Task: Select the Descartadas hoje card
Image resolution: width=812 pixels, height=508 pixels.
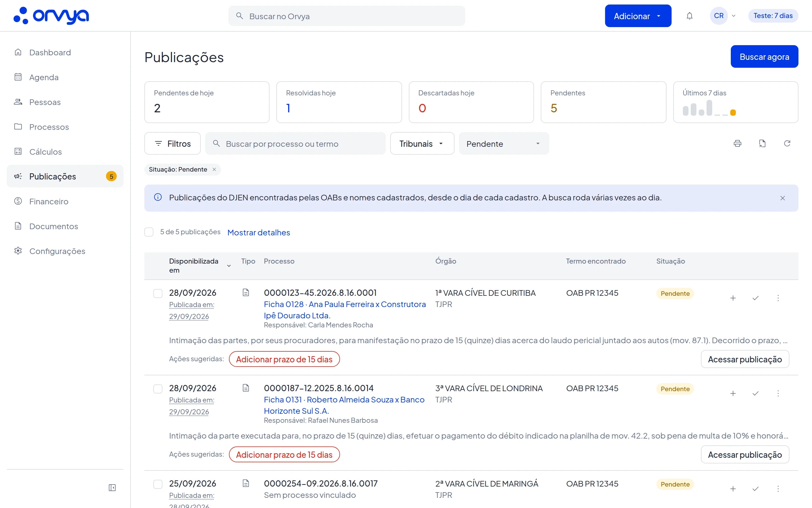Action: (471, 102)
